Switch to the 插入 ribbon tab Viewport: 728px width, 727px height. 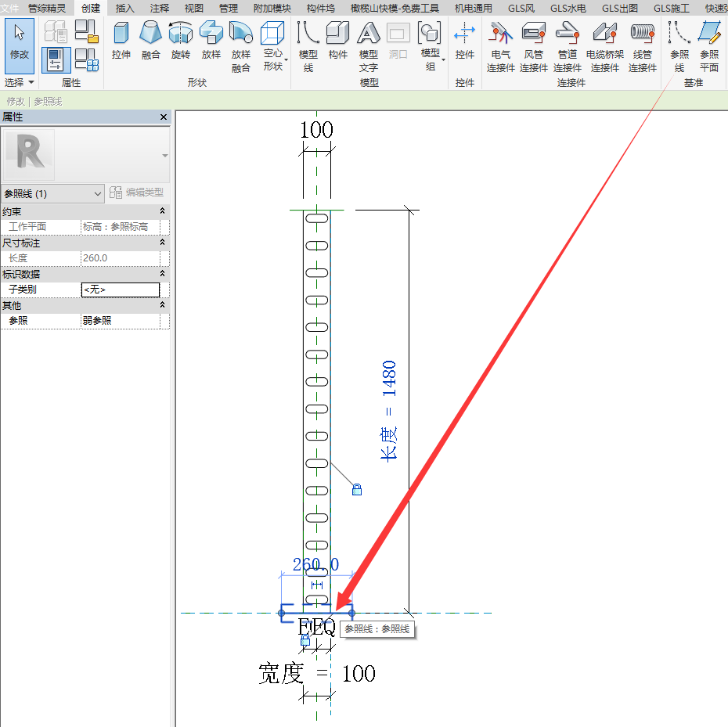[x=124, y=8]
